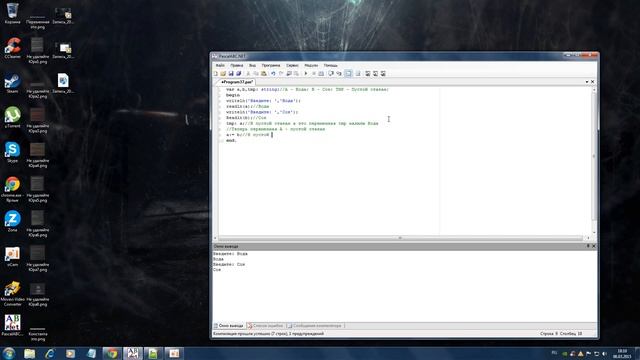Open File Explorer from the taskbar
This screenshot has height=360, width=640.
point(29,353)
